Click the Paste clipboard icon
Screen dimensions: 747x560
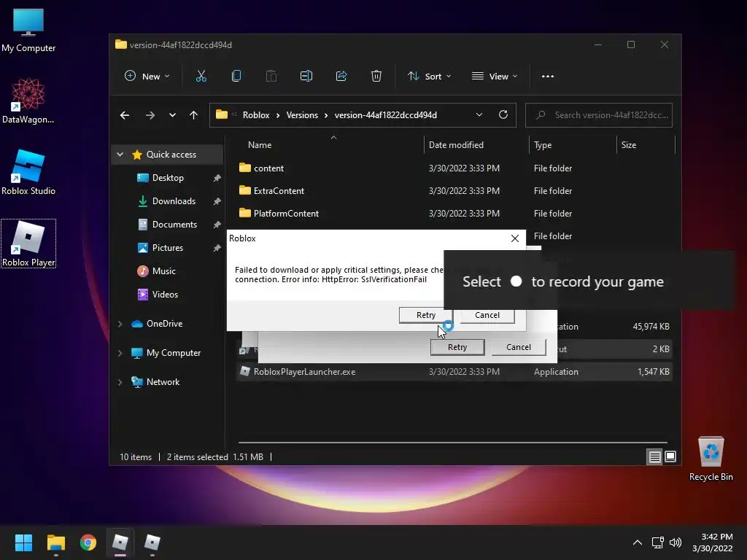(271, 76)
